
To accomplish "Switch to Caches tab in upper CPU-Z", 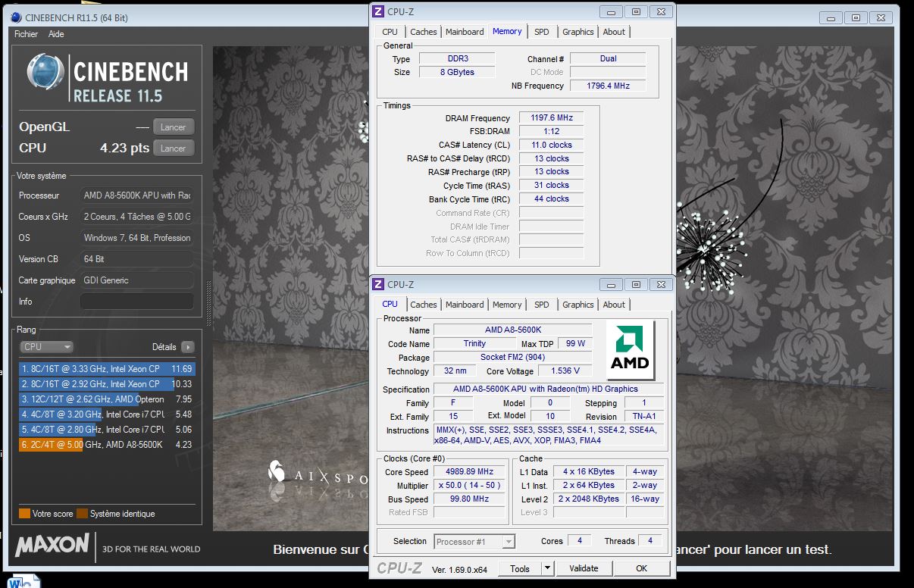I will pos(423,32).
